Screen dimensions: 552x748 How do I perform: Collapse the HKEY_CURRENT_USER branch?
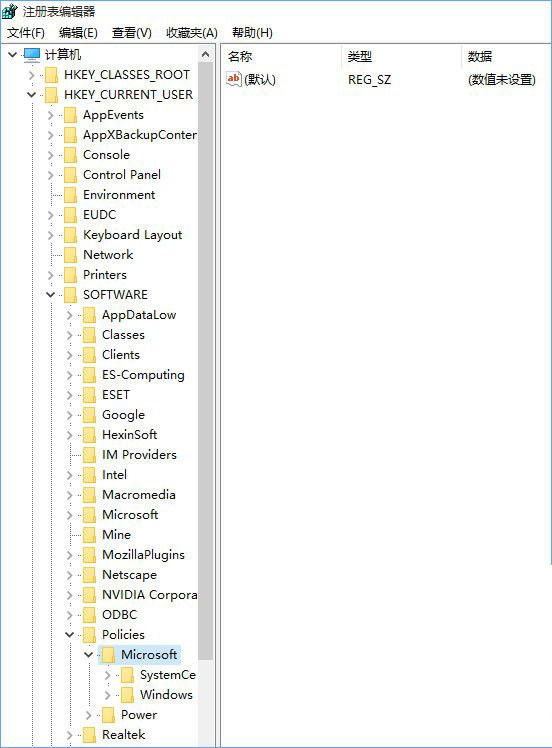click(31, 95)
